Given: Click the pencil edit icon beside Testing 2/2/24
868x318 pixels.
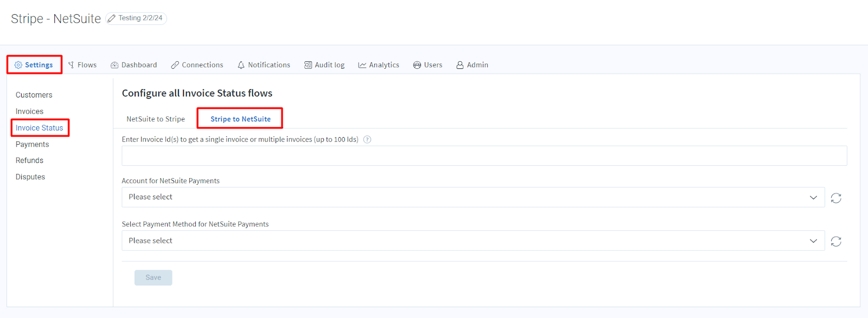Looking at the screenshot, I should [112, 18].
